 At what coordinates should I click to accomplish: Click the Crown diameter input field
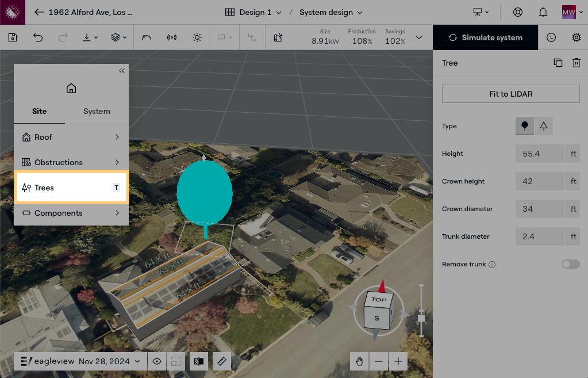click(540, 209)
